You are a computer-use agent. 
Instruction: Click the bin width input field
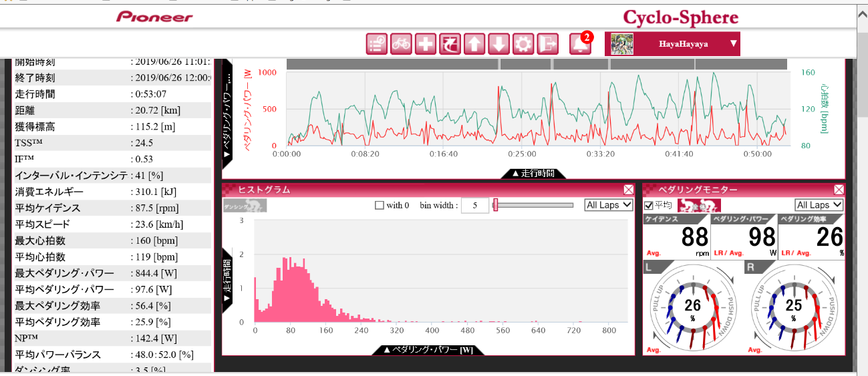(x=475, y=206)
